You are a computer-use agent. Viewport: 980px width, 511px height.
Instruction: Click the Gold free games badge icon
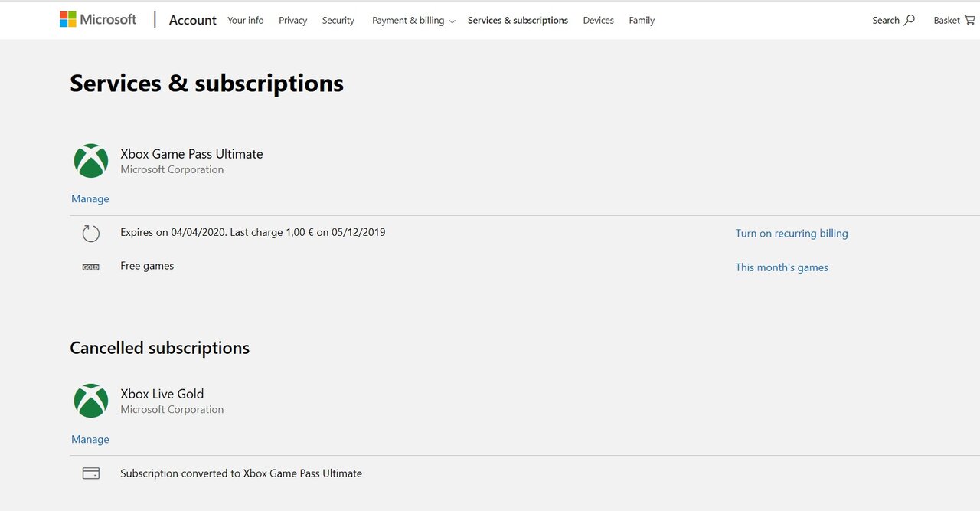(91, 267)
